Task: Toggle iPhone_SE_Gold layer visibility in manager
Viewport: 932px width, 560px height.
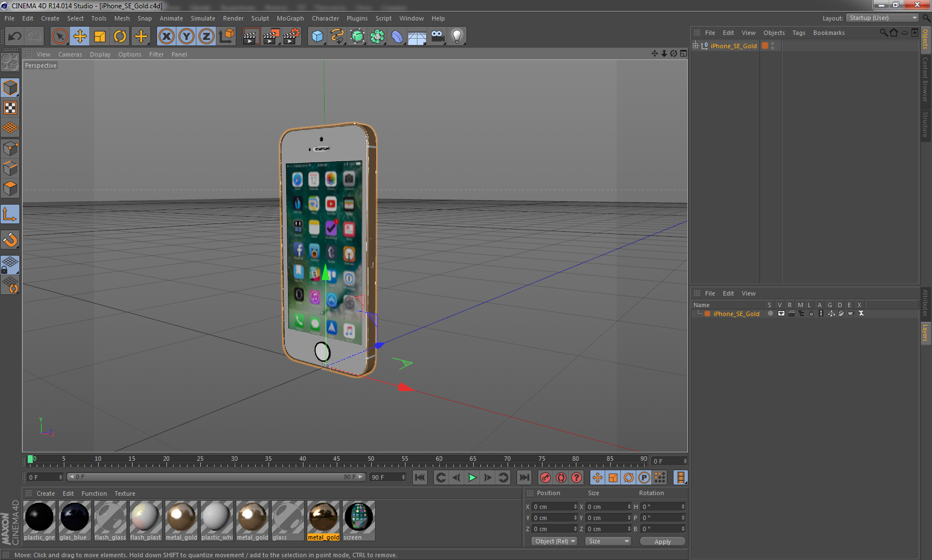Action: click(781, 314)
